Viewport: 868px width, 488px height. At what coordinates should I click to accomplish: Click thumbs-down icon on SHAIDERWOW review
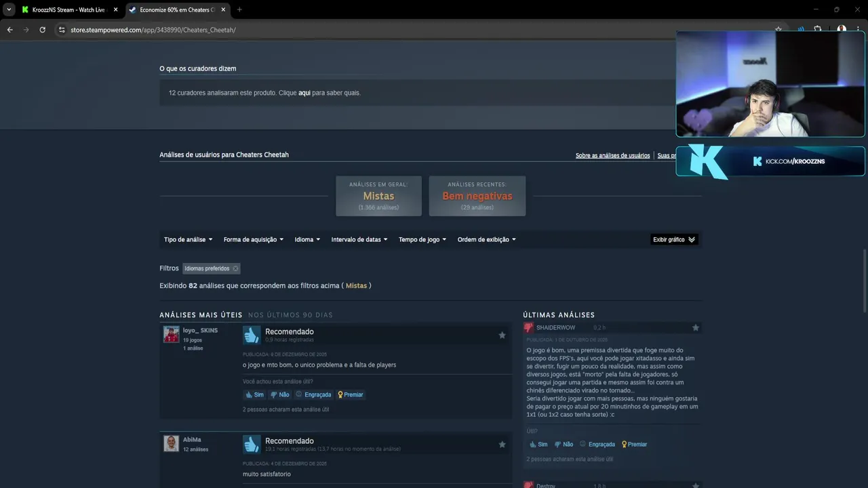pos(529,327)
